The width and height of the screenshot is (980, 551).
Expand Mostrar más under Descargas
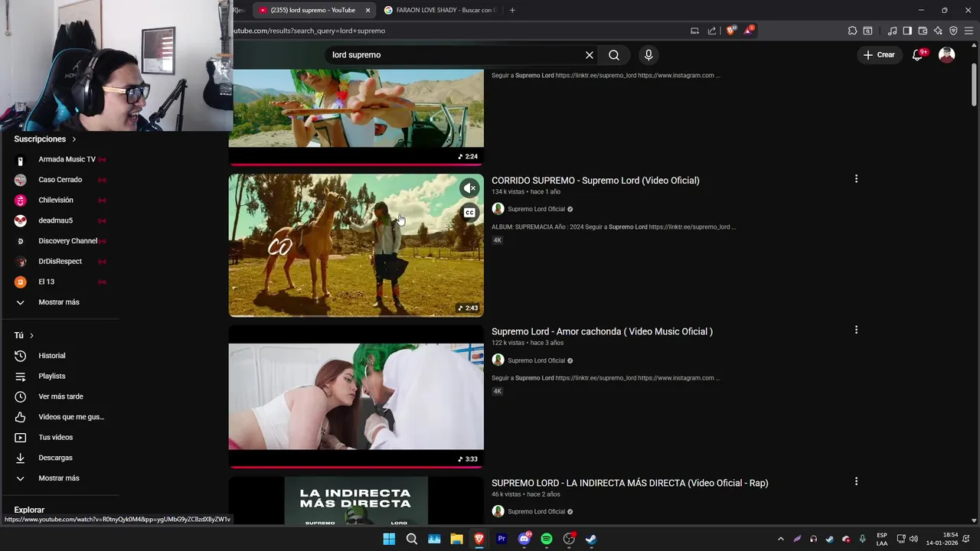(x=59, y=478)
